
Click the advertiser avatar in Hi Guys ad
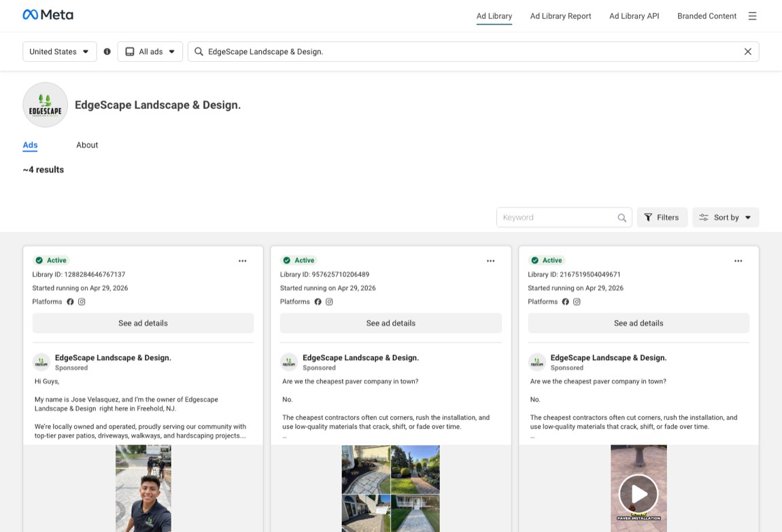41,362
